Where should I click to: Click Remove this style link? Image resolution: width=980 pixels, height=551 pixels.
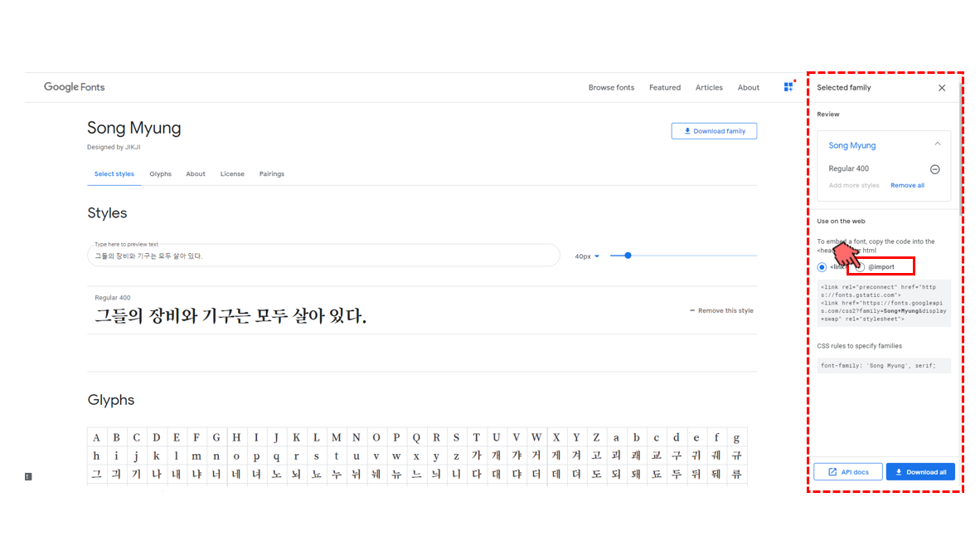click(721, 310)
